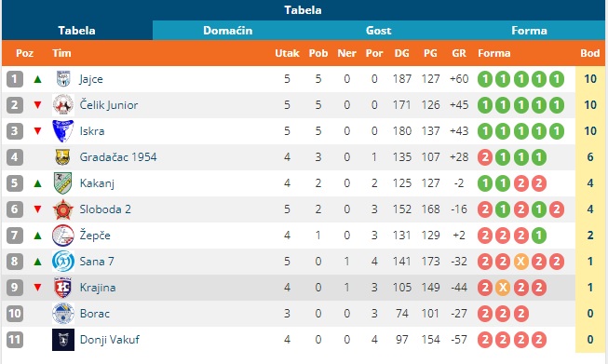
Task: Click the Čelik Junior club logo
Action: point(63,105)
